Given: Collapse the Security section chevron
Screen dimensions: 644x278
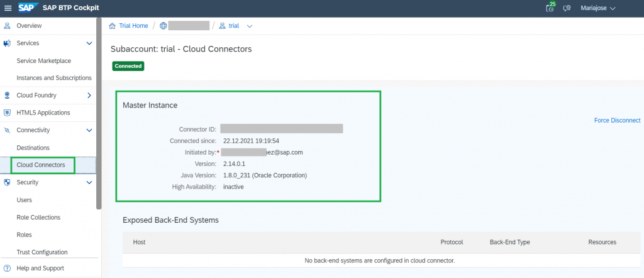Looking at the screenshot, I should point(89,182).
